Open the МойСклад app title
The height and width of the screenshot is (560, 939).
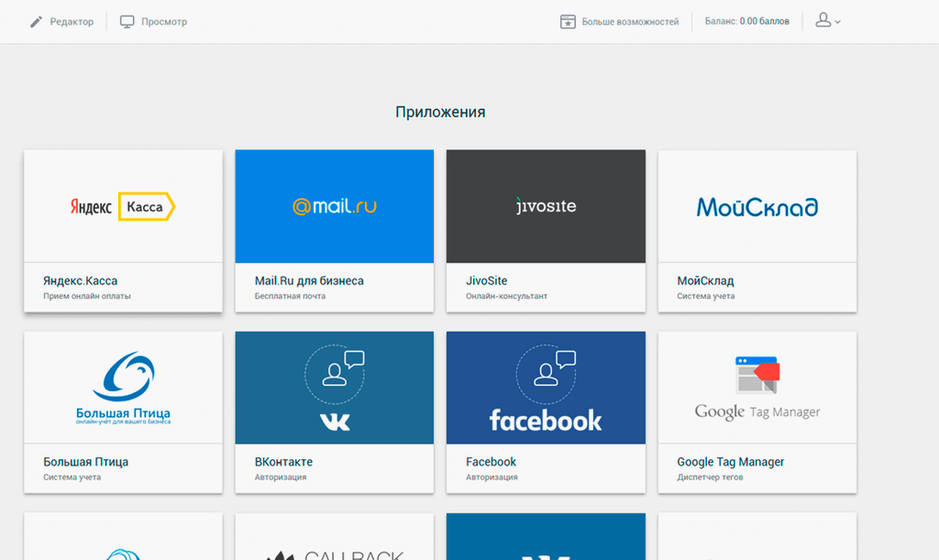click(705, 280)
